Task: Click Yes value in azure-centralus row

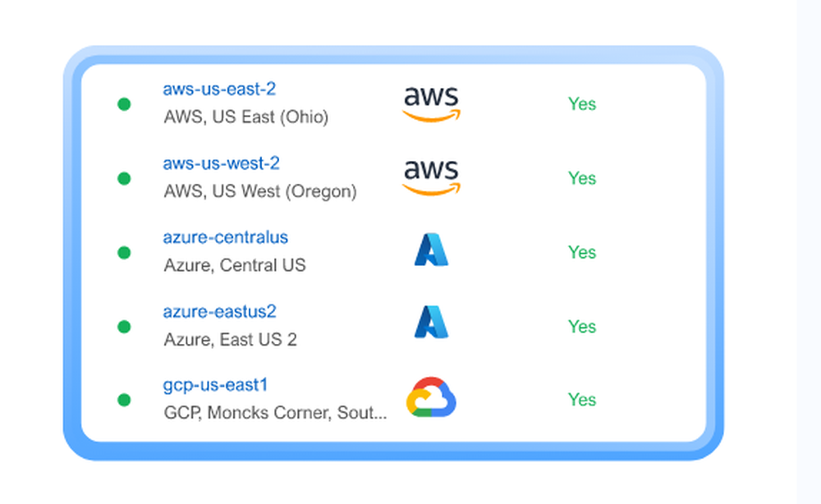Action: [582, 252]
